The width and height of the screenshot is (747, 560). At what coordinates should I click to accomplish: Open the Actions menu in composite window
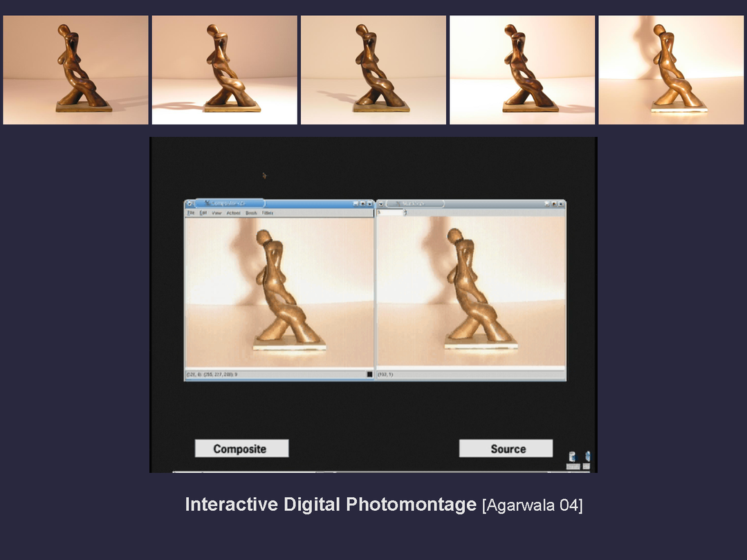click(x=233, y=213)
